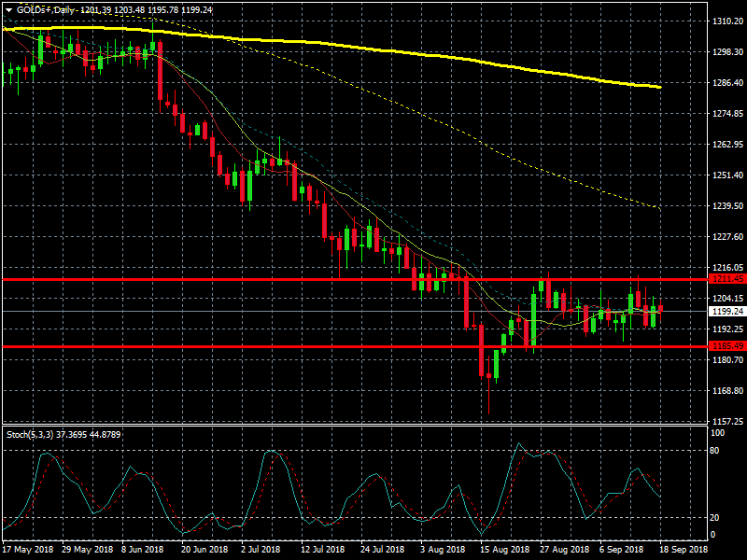Click the 18 Sep 2018 date label
Viewport: 747px width, 560px height.
tap(684, 551)
